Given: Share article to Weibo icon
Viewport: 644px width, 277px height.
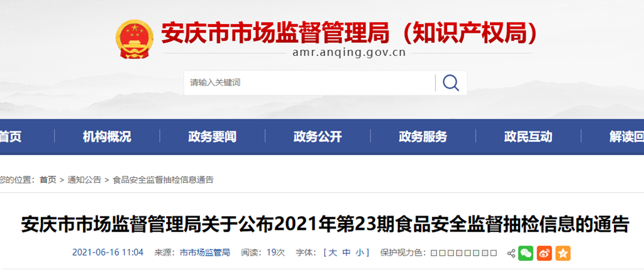Looking at the screenshot, I should (544, 253).
